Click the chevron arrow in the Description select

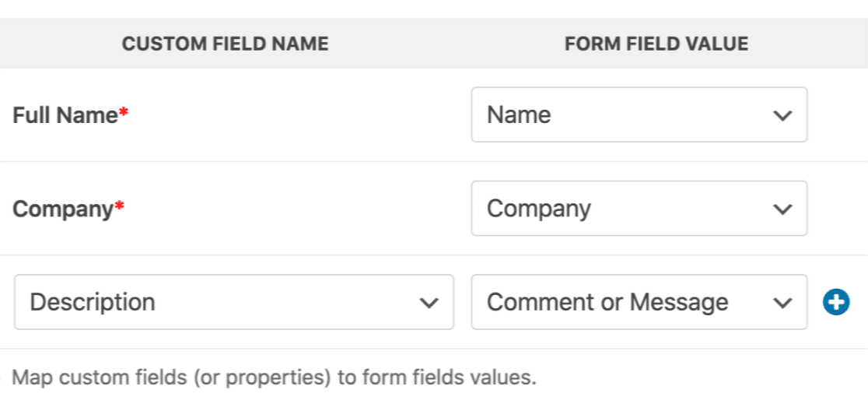[429, 303]
